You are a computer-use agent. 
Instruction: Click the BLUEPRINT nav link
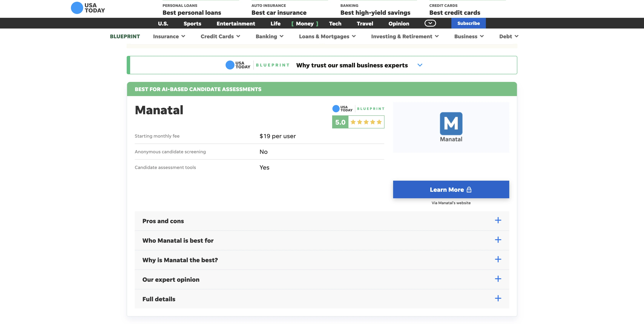[x=125, y=36]
